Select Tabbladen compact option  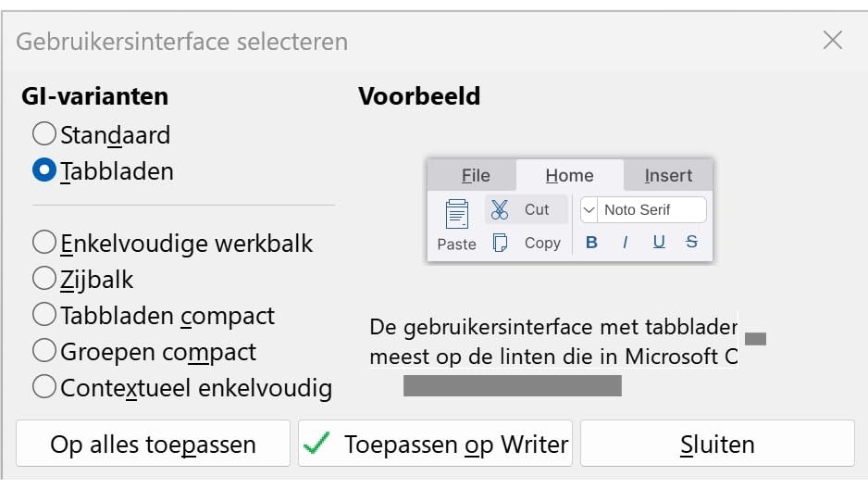(44, 315)
